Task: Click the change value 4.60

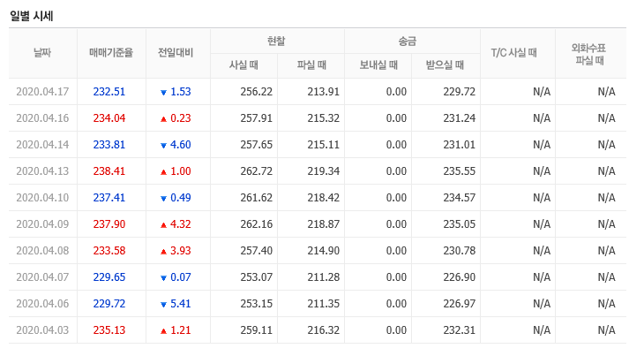Action: click(181, 145)
